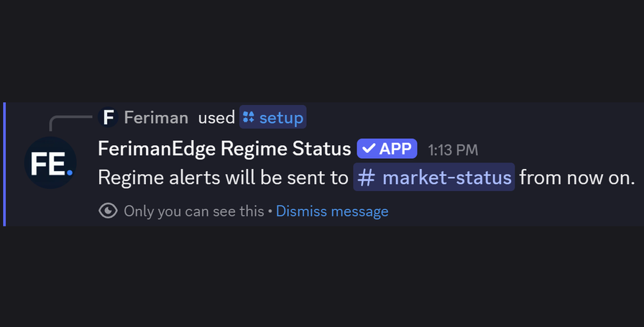This screenshot has height=327, width=644.
Task: Click the Feriman username in the command line
Action: click(x=156, y=117)
